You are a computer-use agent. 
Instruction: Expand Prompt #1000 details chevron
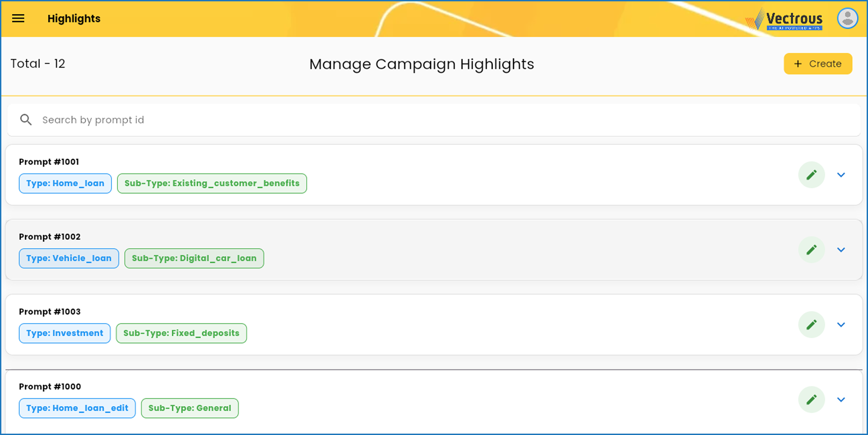pos(841,399)
